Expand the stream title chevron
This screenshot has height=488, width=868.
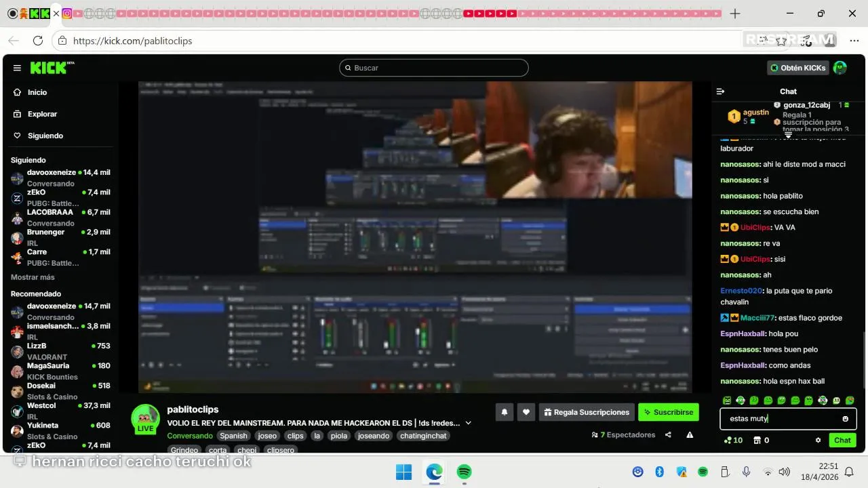pos(468,423)
